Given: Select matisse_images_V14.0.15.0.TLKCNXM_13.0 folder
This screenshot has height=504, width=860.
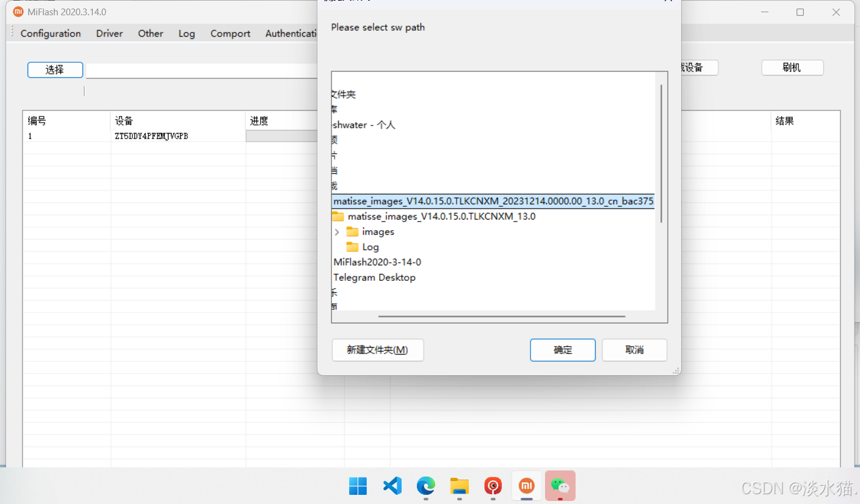Looking at the screenshot, I should (x=441, y=217).
